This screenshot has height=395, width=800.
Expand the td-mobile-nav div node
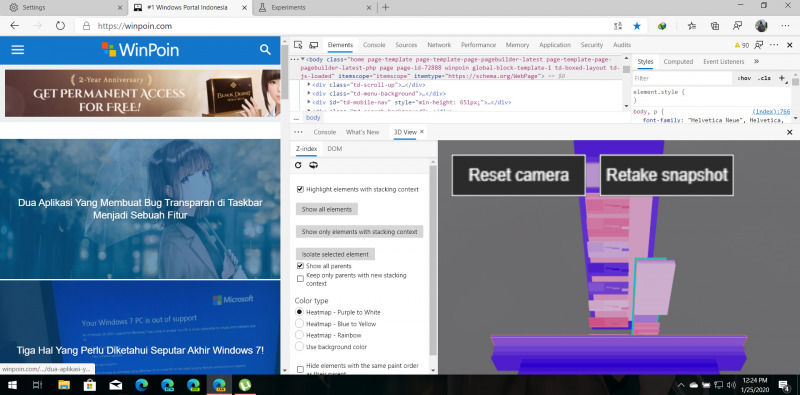click(309, 102)
